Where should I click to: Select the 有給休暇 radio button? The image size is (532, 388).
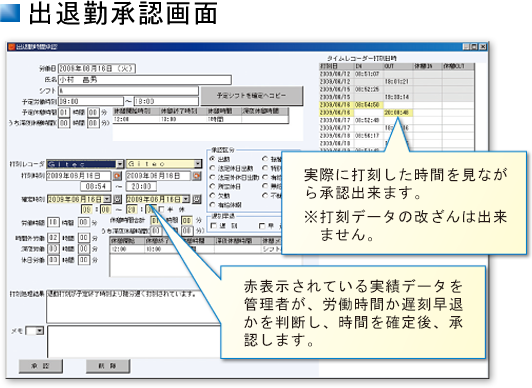213,205
